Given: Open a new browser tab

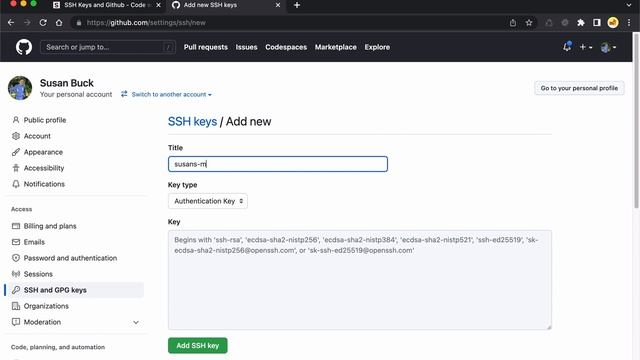Looking at the screenshot, I should pos(297,5).
